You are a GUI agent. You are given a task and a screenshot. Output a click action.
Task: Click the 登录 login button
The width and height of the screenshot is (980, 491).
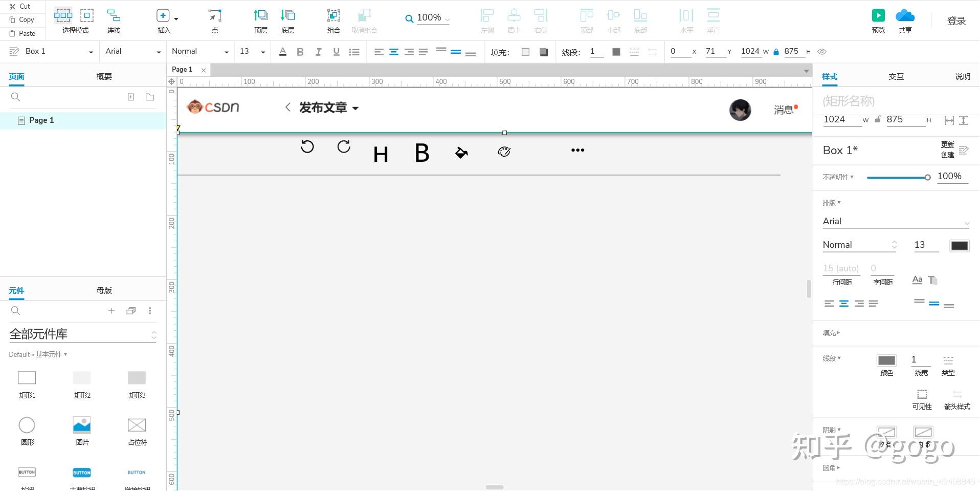click(x=956, y=21)
